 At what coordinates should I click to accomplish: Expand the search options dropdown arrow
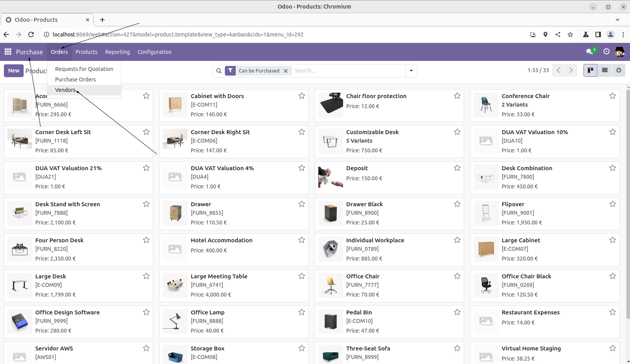411,71
